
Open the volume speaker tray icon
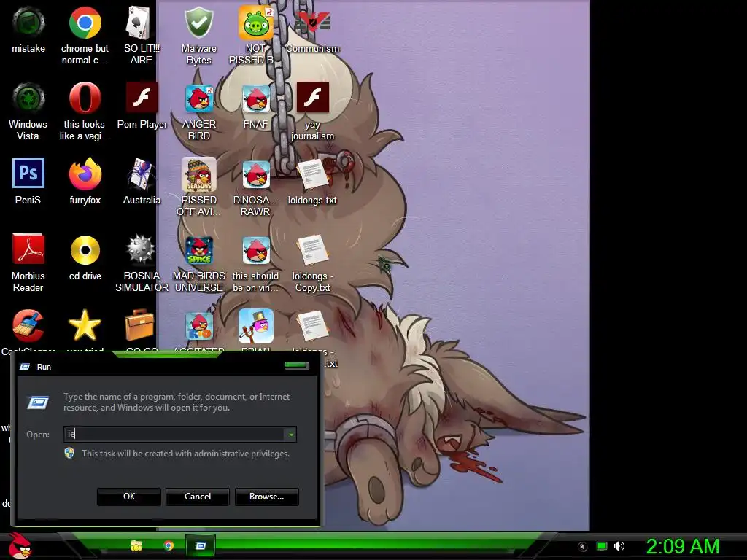(619, 546)
